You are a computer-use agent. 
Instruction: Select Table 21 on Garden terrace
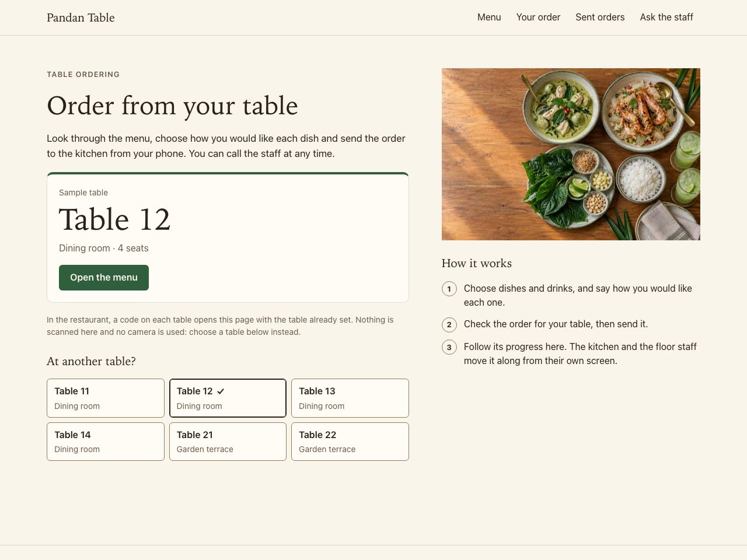coord(228,442)
